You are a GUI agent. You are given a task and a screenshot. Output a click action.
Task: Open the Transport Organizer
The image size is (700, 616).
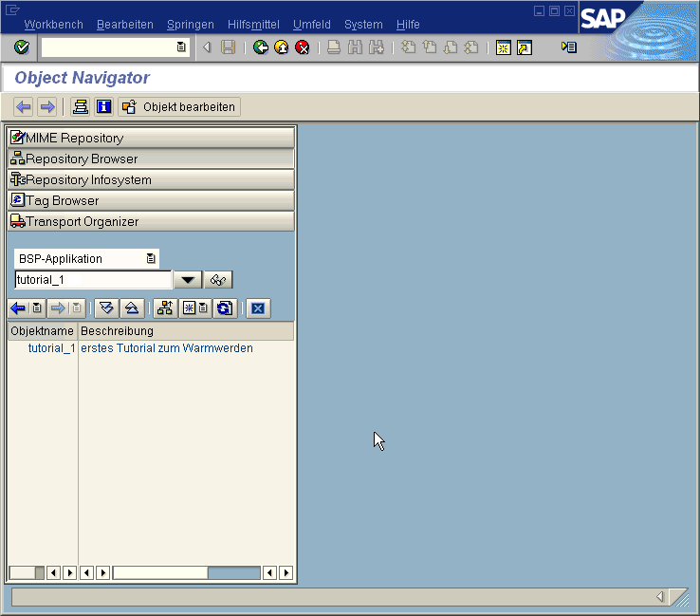coord(151,221)
